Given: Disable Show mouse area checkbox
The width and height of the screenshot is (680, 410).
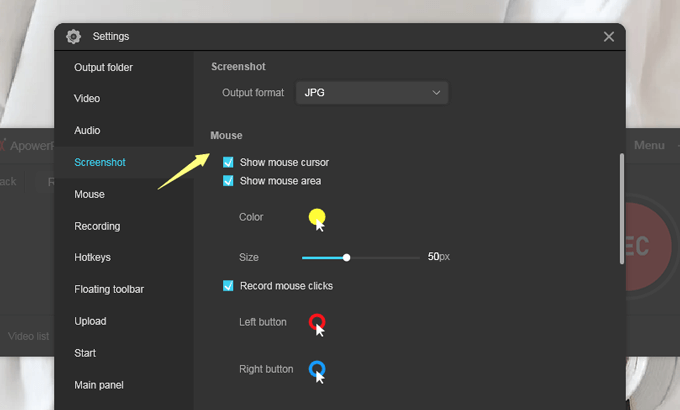Looking at the screenshot, I should (x=229, y=181).
